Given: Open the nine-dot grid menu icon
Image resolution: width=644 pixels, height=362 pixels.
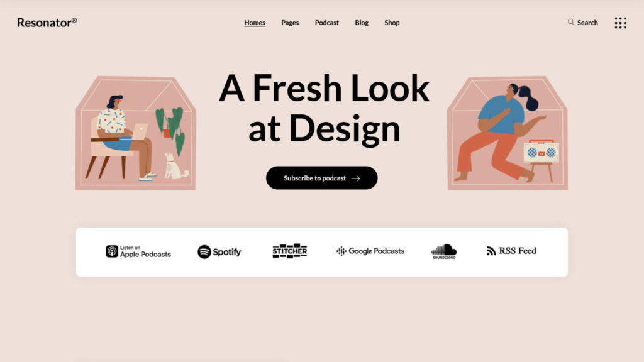Looking at the screenshot, I should [x=620, y=23].
